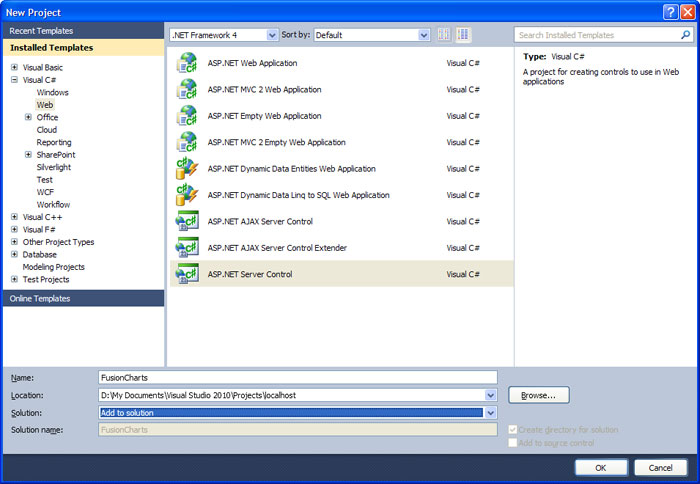
Task: Click the Name field containing FusionCharts
Action: (x=298, y=377)
